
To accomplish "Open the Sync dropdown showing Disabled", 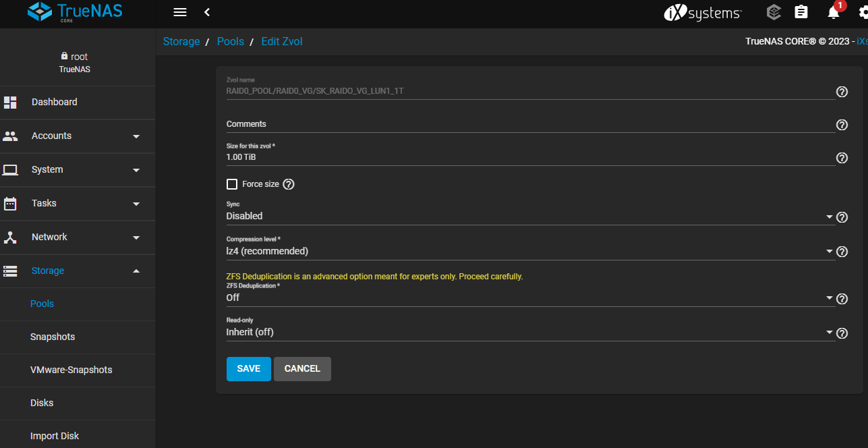I will pos(530,216).
